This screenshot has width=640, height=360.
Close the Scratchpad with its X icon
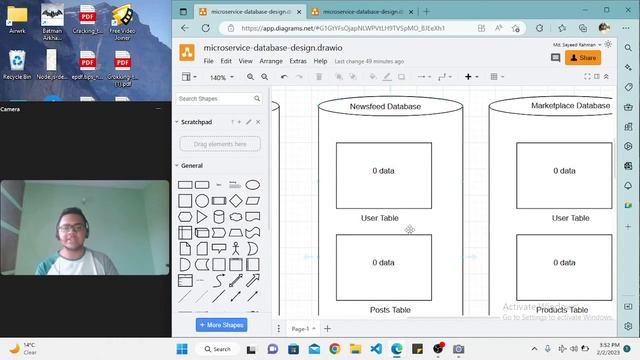point(258,122)
